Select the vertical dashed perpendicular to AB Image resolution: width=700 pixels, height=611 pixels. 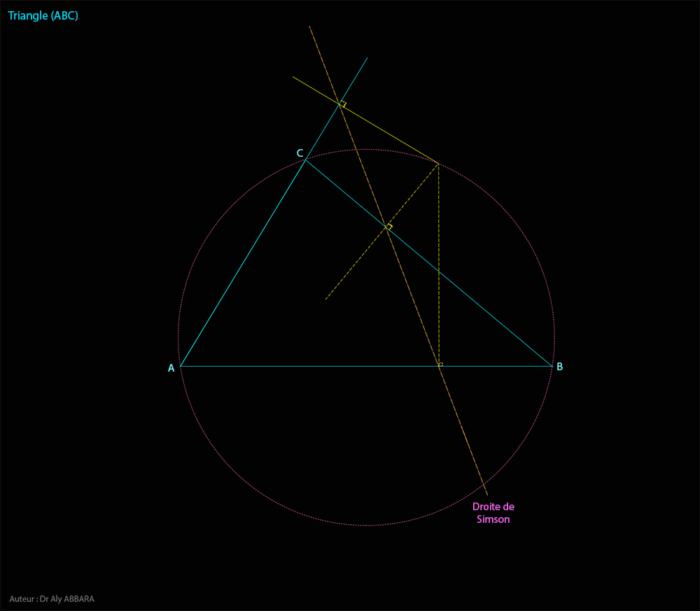click(439, 280)
